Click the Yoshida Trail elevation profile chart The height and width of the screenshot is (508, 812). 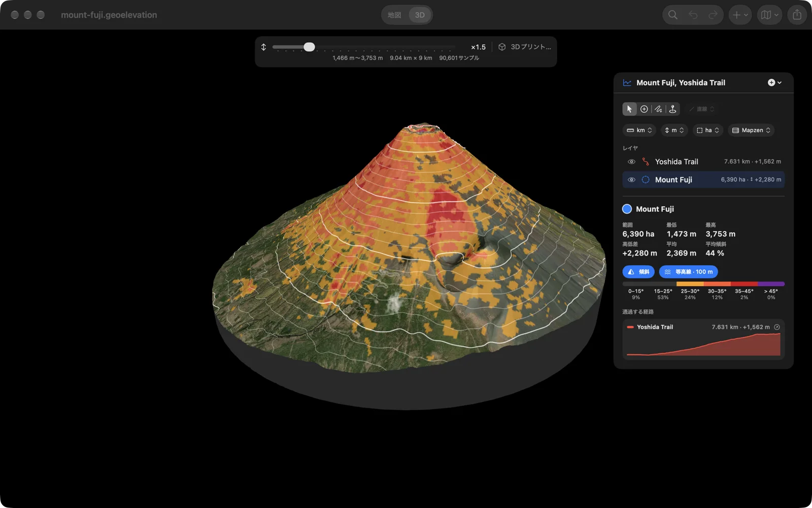703,344
